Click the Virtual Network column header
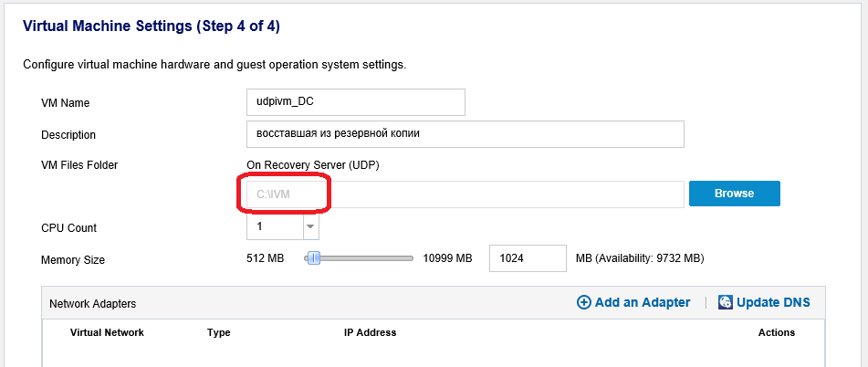Screen dimensions: 868x367 pyautogui.click(x=107, y=332)
